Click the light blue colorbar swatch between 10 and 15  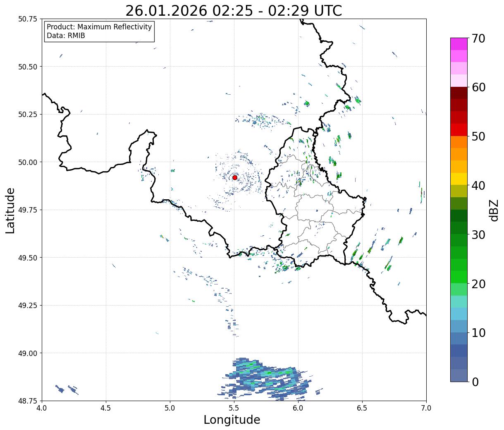[459, 314]
